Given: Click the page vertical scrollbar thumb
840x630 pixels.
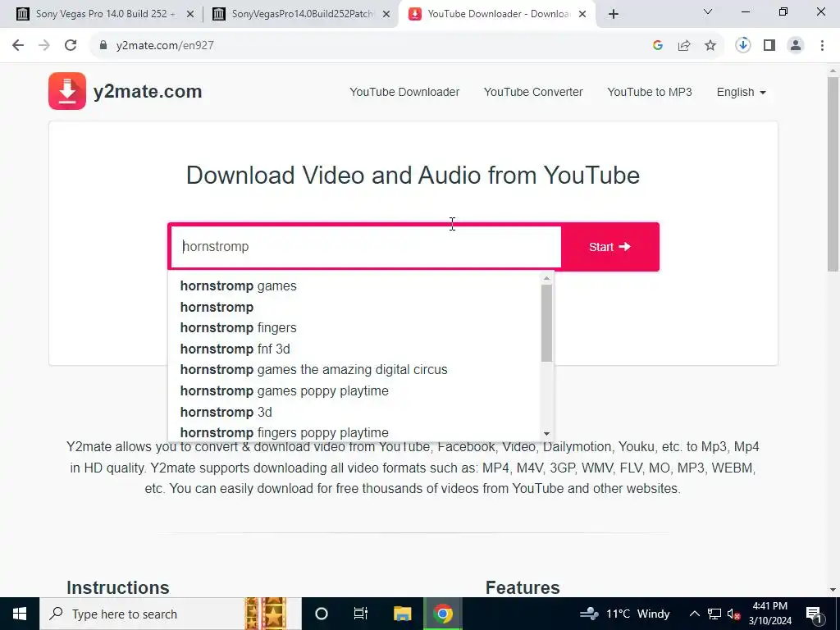Looking at the screenshot, I should (833, 174).
